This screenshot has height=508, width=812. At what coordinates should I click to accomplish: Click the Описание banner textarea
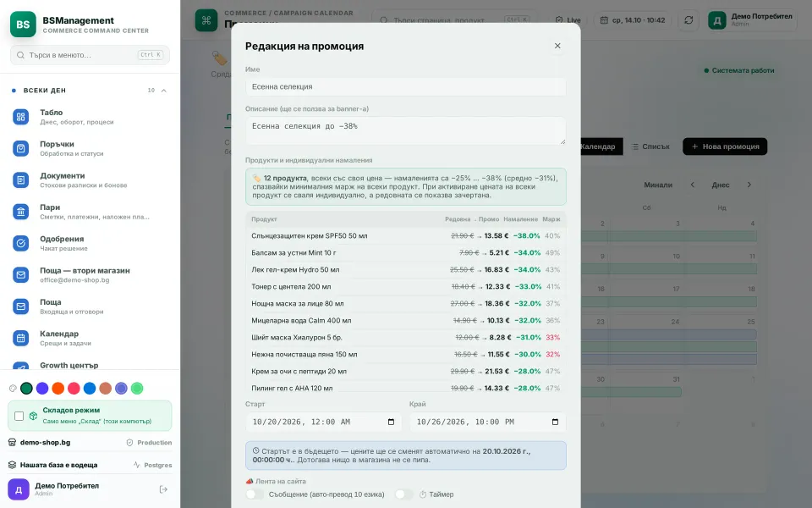(x=405, y=130)
